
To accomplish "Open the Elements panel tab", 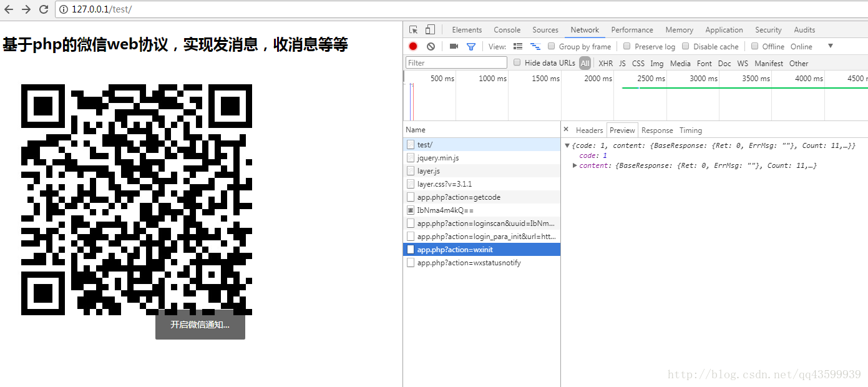I will click(x=467, y=29).
